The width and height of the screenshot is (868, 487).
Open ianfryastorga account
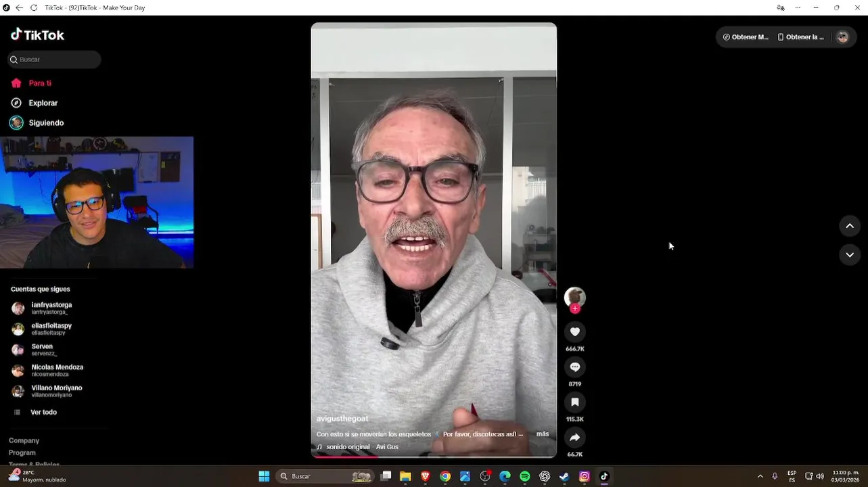pyautogui.click(x=51, y=308)
